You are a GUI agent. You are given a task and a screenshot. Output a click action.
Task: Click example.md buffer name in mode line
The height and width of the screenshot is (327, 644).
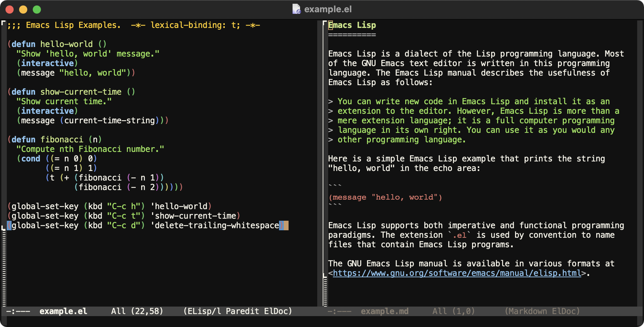pos(384,311)
